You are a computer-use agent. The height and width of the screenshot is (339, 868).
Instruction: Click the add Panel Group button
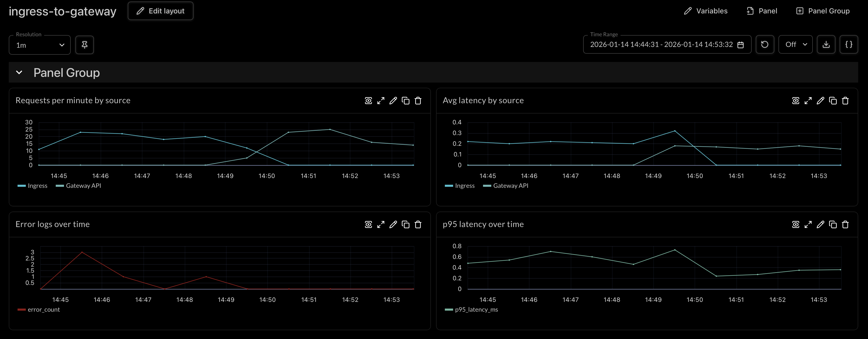click(823, 11)
